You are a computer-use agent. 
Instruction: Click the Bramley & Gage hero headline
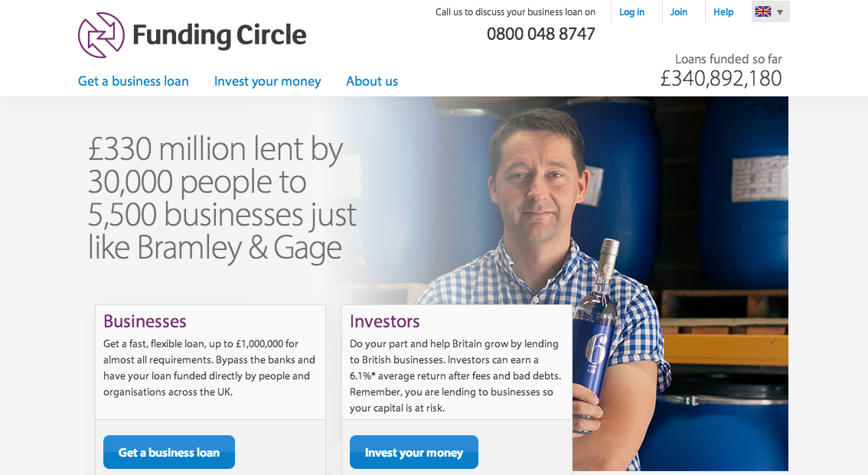point(222,198)
